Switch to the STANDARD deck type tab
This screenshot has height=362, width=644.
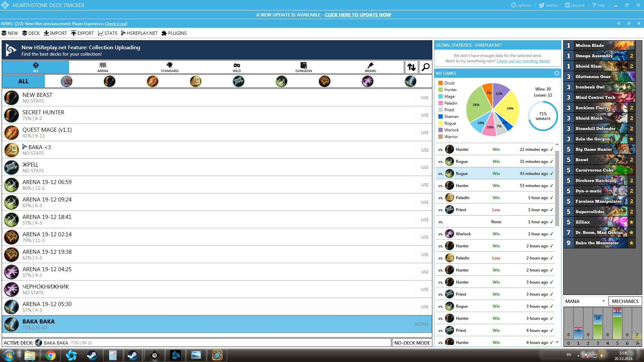169,67
